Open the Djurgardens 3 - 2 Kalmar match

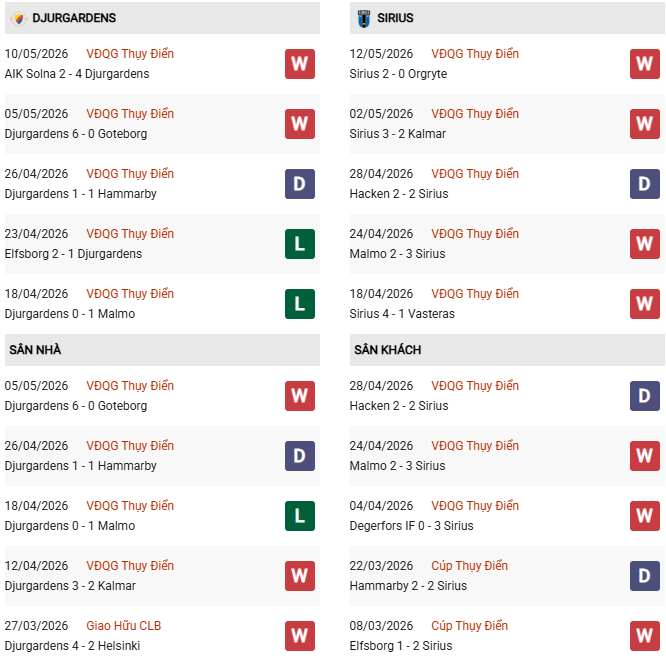[x=70, y=586]
